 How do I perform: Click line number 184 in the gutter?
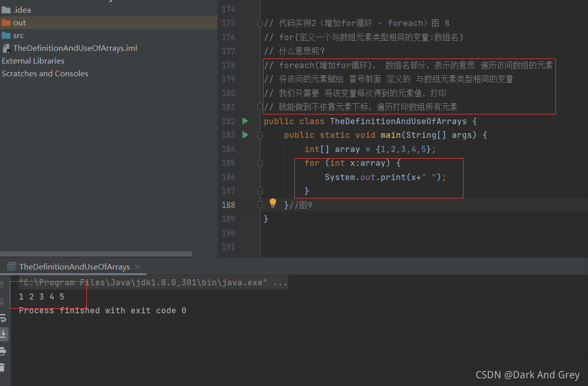[x=228, y=150]
